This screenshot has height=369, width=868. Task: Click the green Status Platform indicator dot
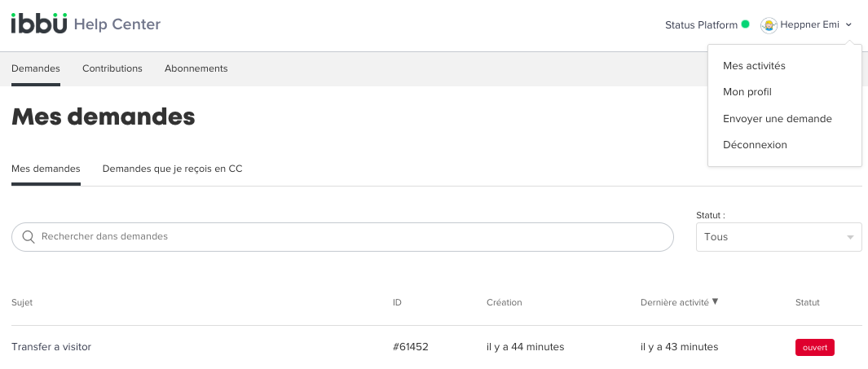(x=745, y=24)
